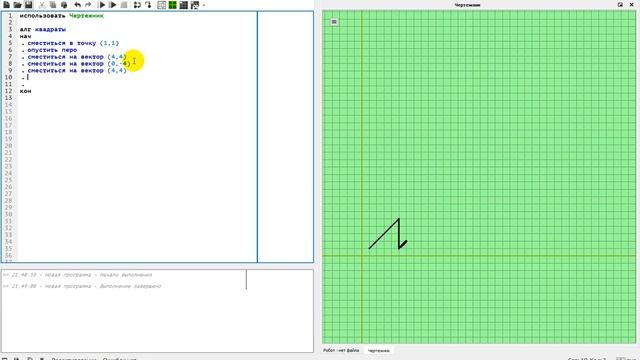Redo the last undone edit

pyautogui.click(x=88, y=5)
